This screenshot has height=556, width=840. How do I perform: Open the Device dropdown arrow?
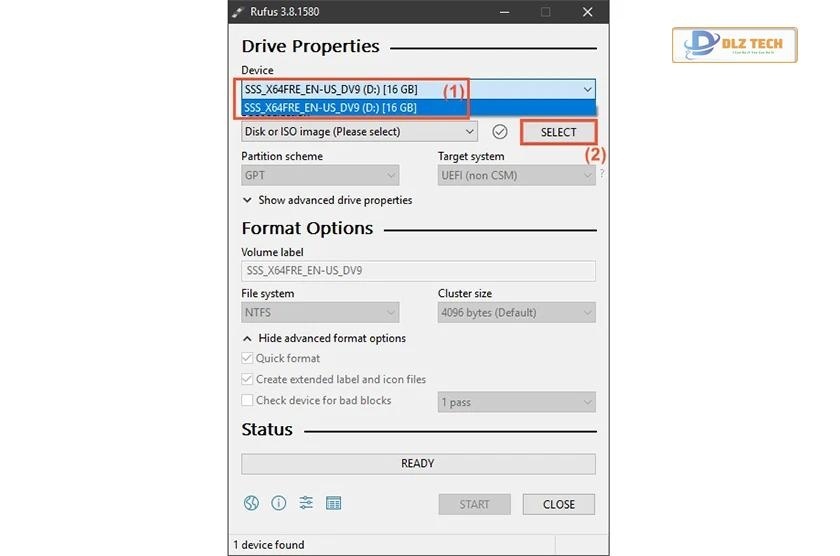(x=586, y=89)
